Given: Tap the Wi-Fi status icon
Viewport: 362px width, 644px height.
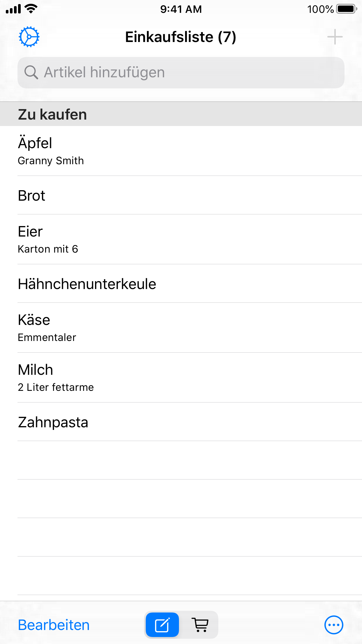Looking at the screenshot, I should pos(31,8).
